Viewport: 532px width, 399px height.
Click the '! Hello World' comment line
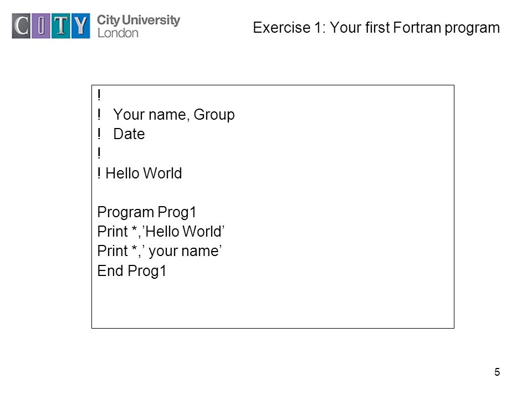point(140,173)
